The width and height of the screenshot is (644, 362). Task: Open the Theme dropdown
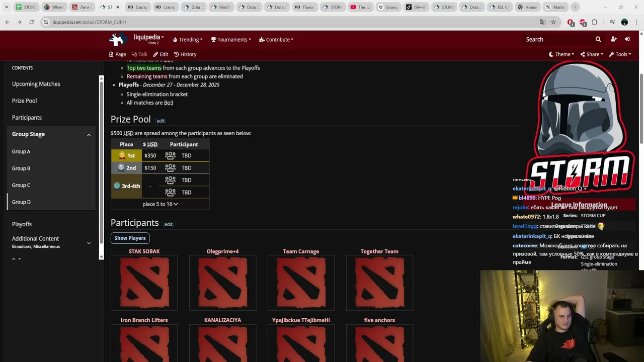(x=561, y=54)
